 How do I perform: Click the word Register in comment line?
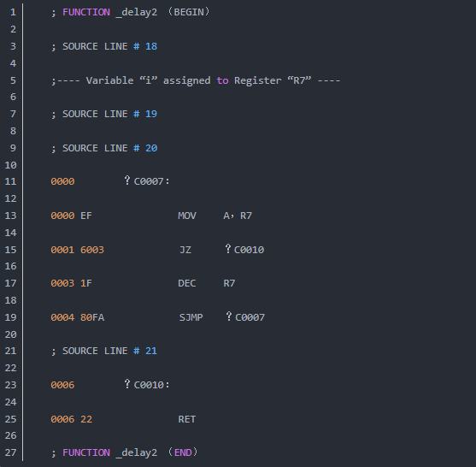tap(257, 80)
